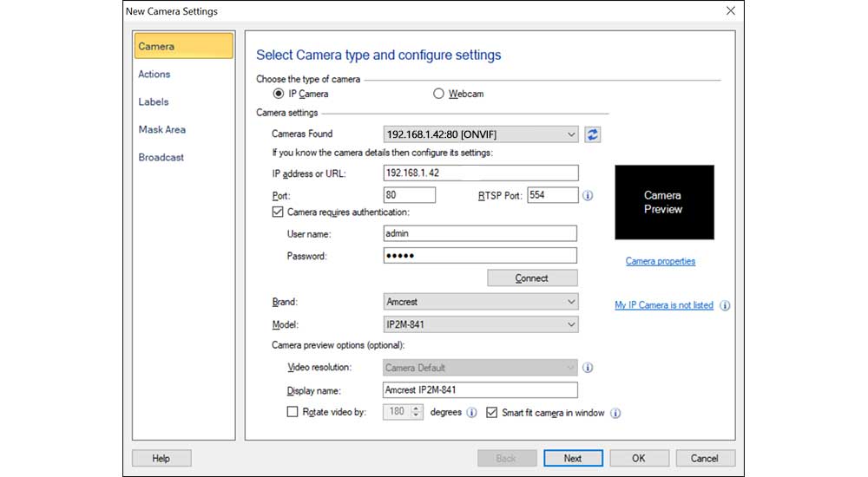Disable Smart fit camera in window
The image size is (868, 477).
coord(492,413)
